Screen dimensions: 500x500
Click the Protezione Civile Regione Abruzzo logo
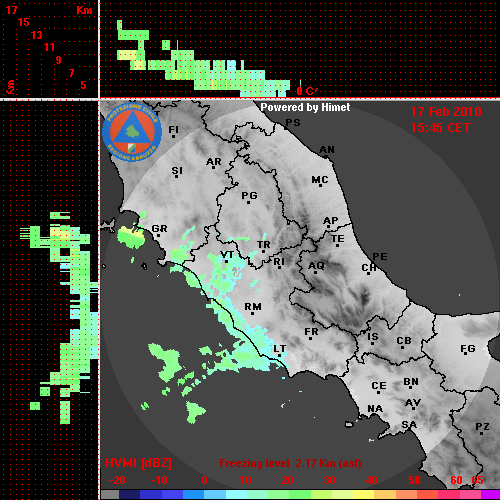tap(132, 132)
